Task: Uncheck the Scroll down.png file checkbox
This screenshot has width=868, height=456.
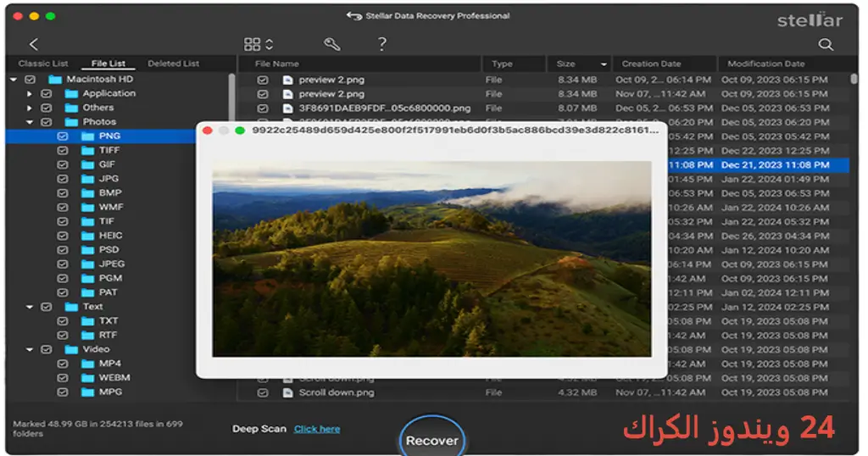Action: click(263, 393)
